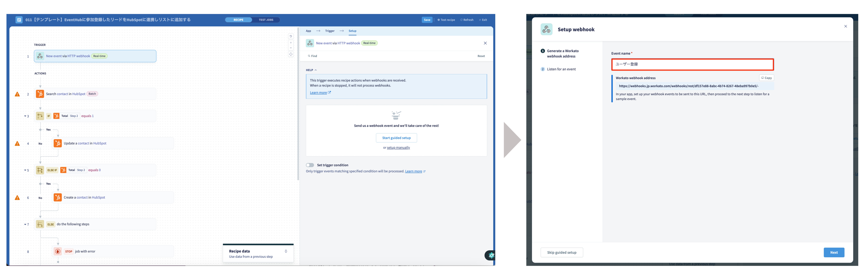The height and width of the screenshot is (272, 868).
Task: Collapse the step 7 ELSE block
Action: [x=25, y=224]
